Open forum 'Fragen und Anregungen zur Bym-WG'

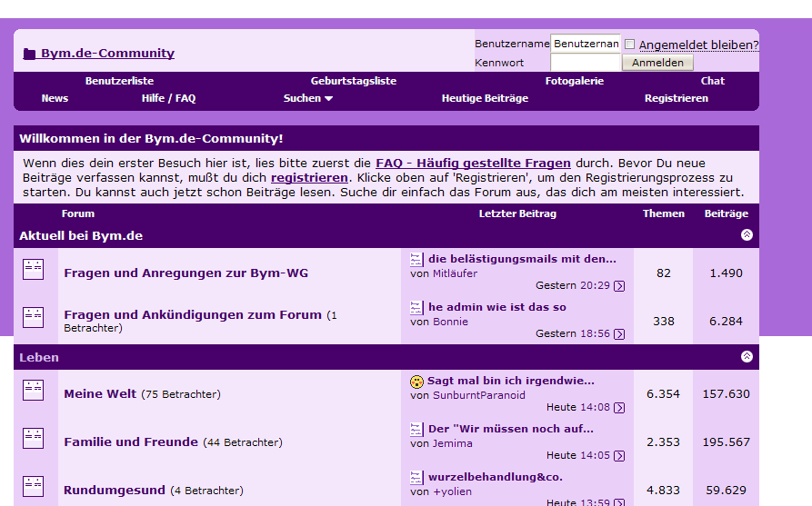185,273
